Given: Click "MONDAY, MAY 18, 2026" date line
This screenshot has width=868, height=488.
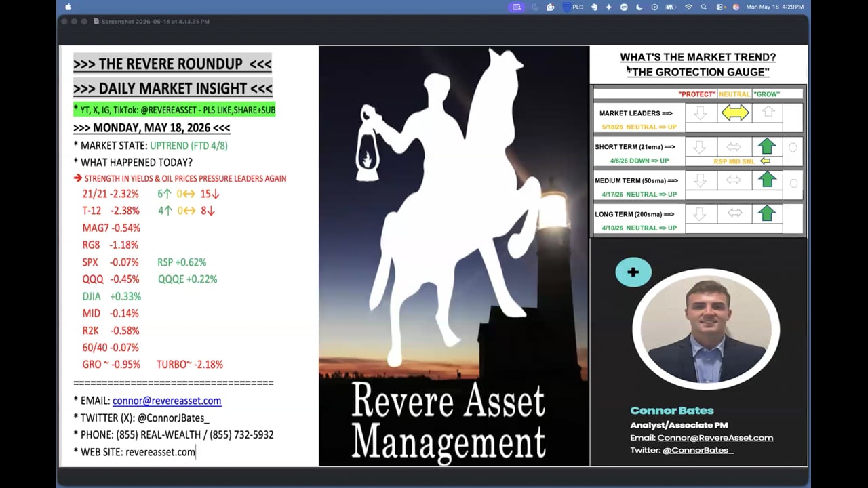Looking at the screenshot, I should point(152,127).
